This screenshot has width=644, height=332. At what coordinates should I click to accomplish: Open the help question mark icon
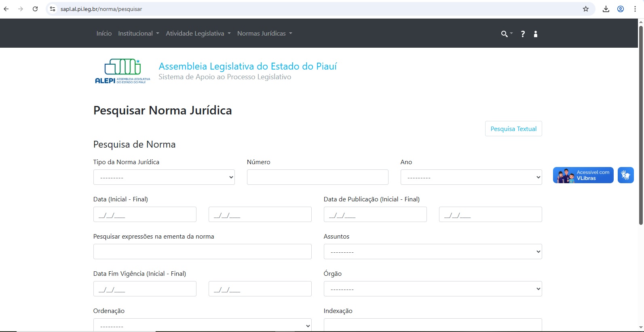click(x=523, y=34)
